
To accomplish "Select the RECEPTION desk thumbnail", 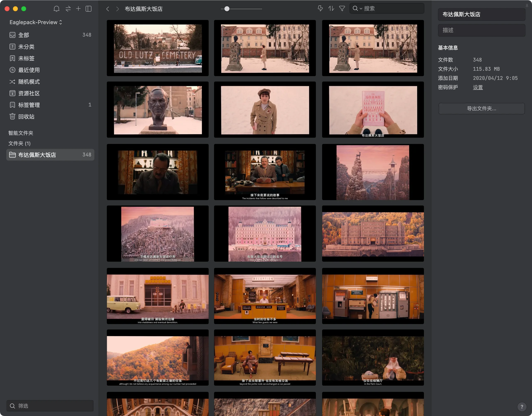I will pos(265,296).
